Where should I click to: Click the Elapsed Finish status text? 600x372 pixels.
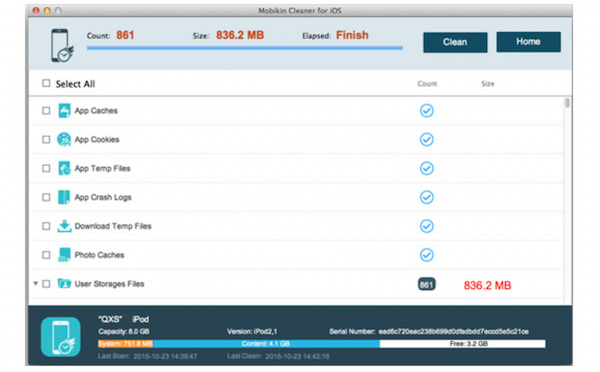(x=352, y=35)
